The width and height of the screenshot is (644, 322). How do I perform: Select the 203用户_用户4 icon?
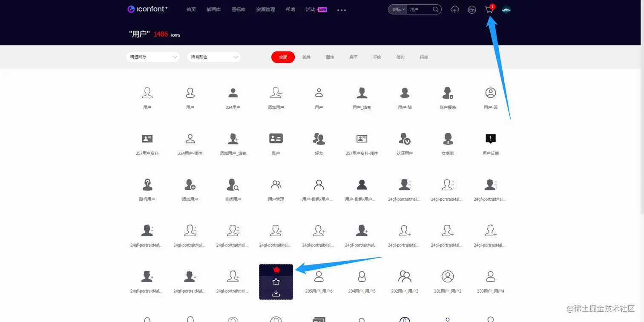[491, 276]
